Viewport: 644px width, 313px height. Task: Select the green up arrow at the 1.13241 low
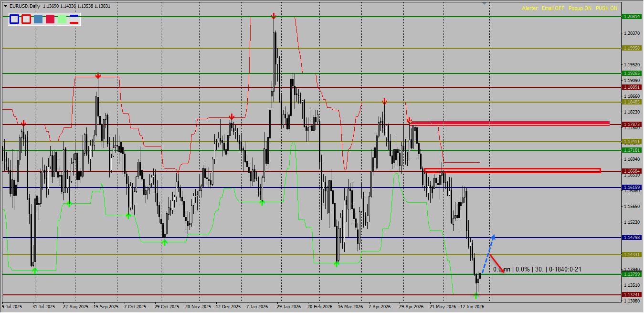click(x=476, y=295)
